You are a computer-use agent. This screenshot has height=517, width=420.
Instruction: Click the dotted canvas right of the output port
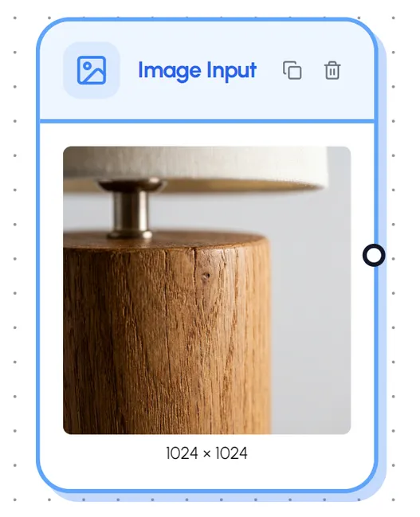(402, 256)
